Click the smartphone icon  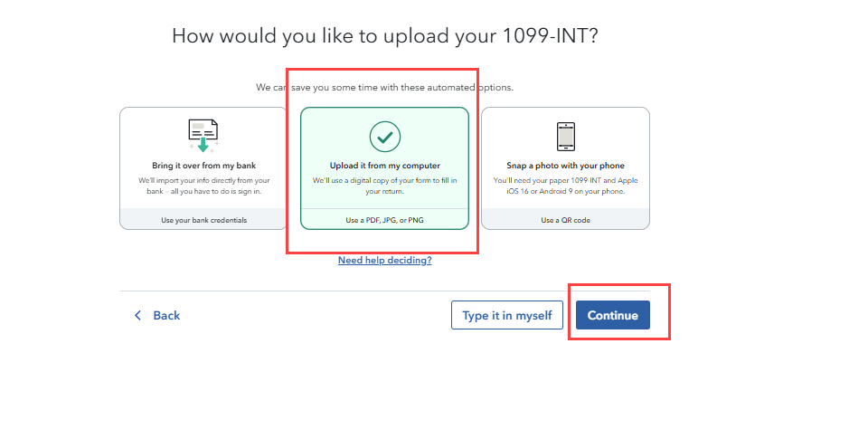566,137
